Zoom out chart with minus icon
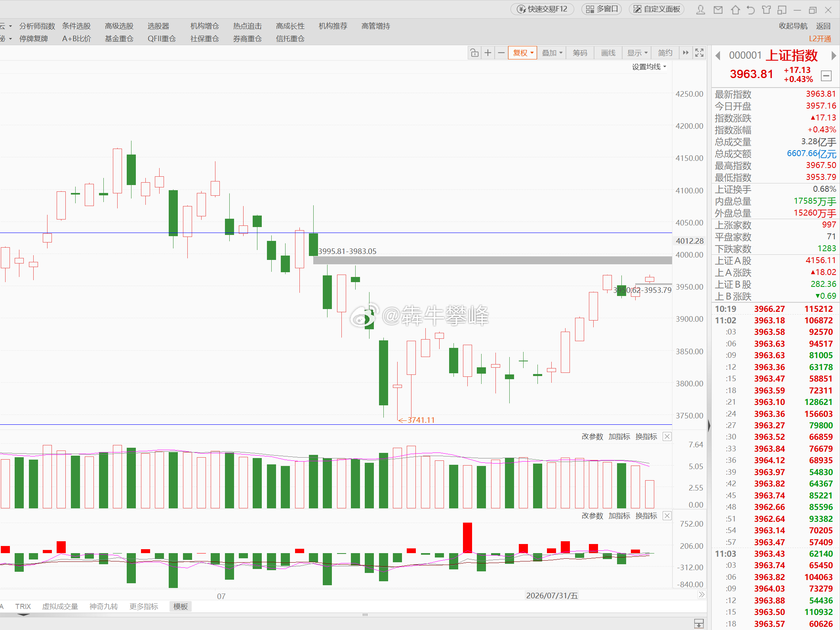Image resolution: width=840 pixels, height=630 pixels. pyautogui.click(x=501, y=53)
